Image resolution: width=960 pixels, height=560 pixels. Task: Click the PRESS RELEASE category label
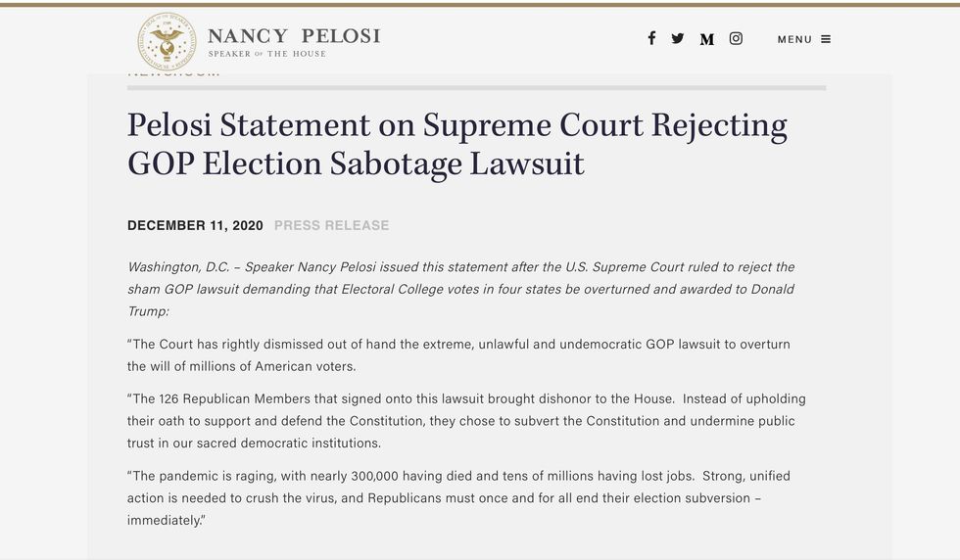331,225
